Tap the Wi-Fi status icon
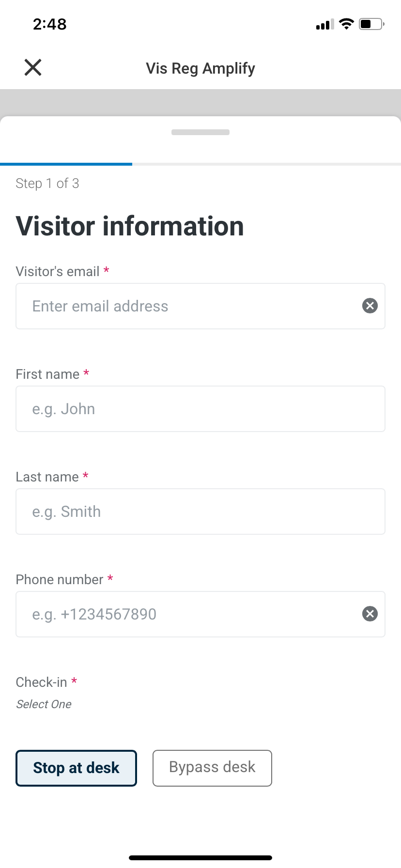Image resolution: width=401 pixels, height=868 pixels. click(346, 24)
